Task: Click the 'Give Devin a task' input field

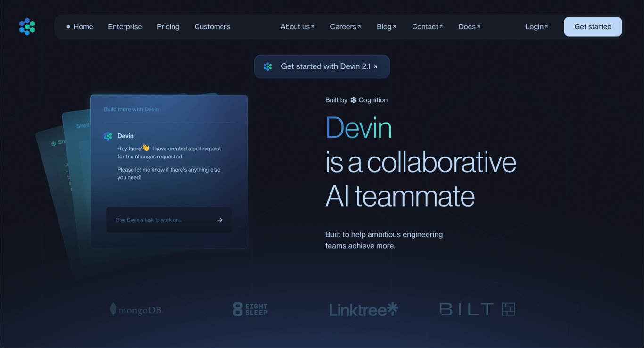Action: click(156, 220)
